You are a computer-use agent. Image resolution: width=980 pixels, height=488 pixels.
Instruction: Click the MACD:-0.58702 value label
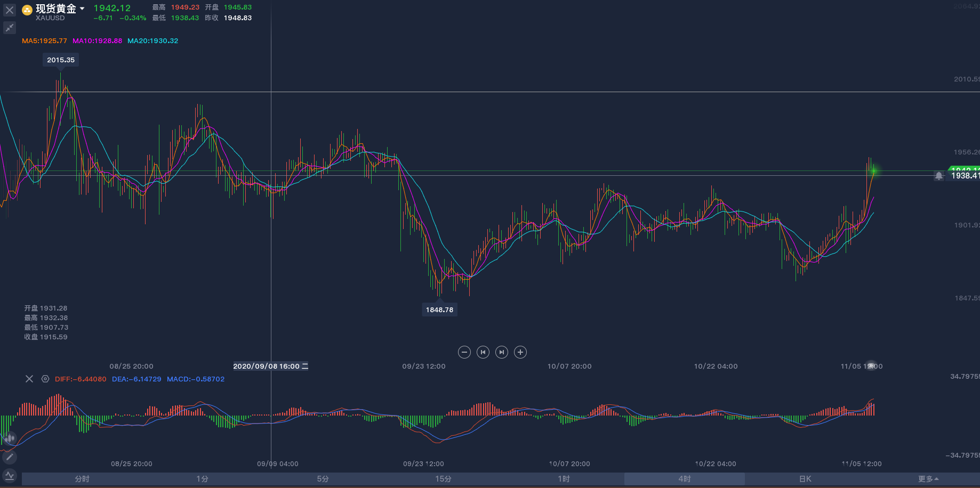tap(196, 379)
